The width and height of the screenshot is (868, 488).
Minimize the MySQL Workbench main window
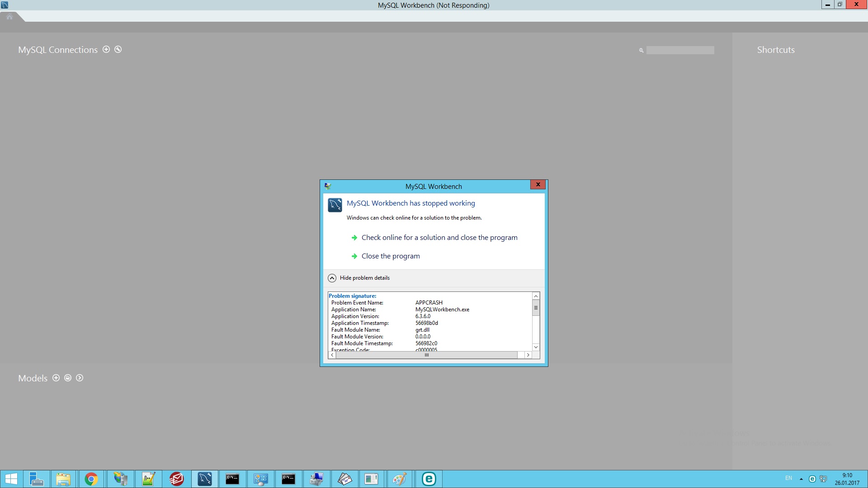click(827, 5)
